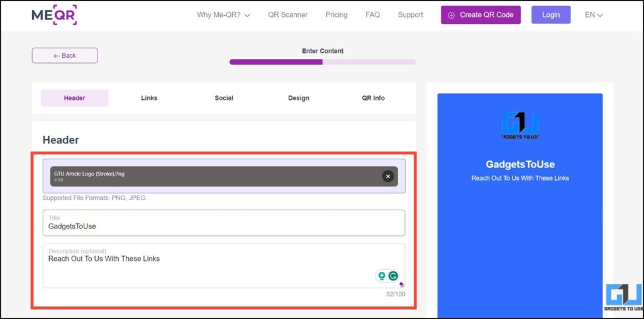This screenshot has height=319, width=644.
Task: Click the plus icon in Create QR Code
Action: pos(451,15)
